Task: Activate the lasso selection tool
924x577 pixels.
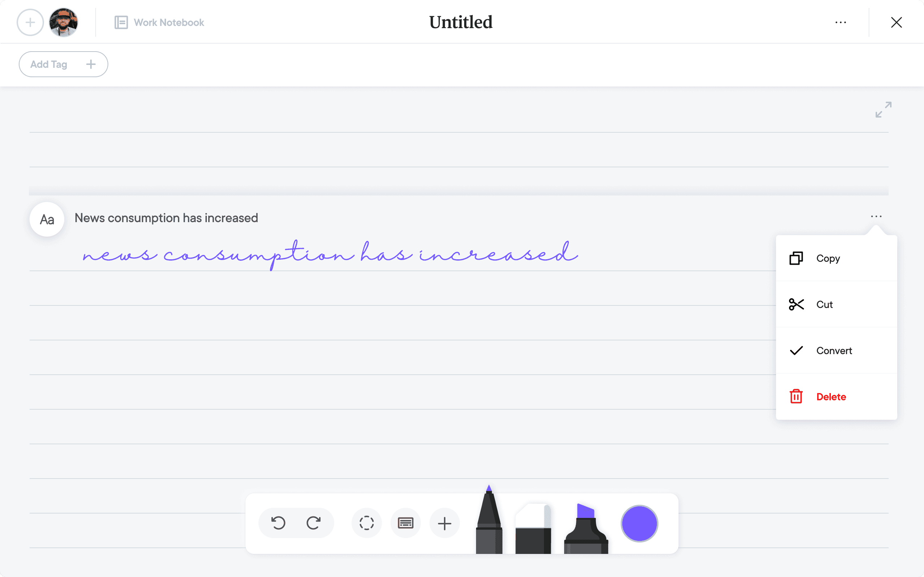Action: 367,523
